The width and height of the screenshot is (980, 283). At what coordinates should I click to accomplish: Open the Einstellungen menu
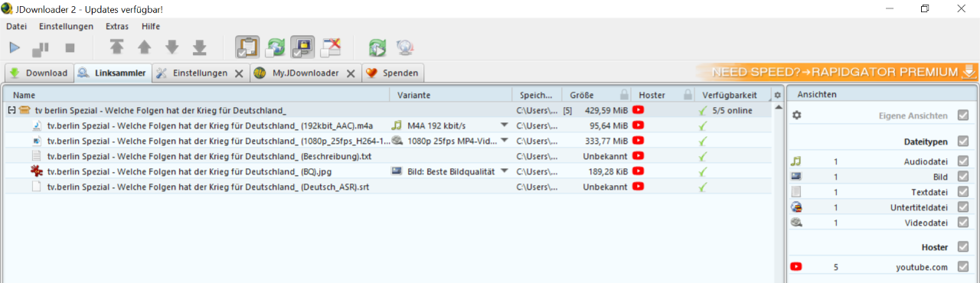coord(66,26)
